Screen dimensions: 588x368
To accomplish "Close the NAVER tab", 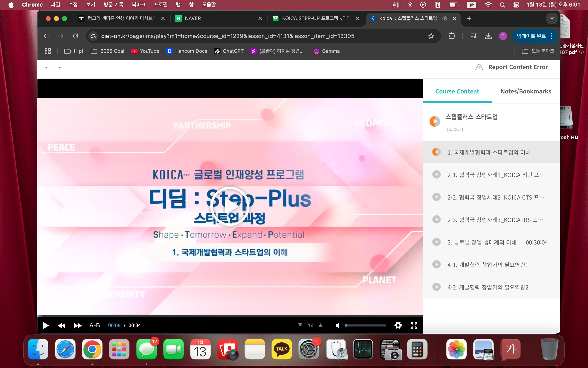I will pyautogui.click(x=260, y=18).
